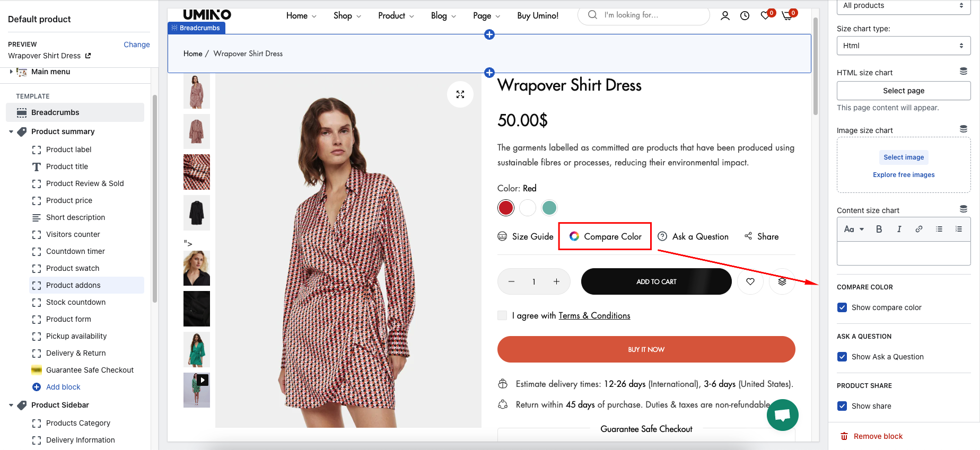This screenshot has width=980, height=450.
Task: Select Countdown timer block
Action: (x=87, y=251)
